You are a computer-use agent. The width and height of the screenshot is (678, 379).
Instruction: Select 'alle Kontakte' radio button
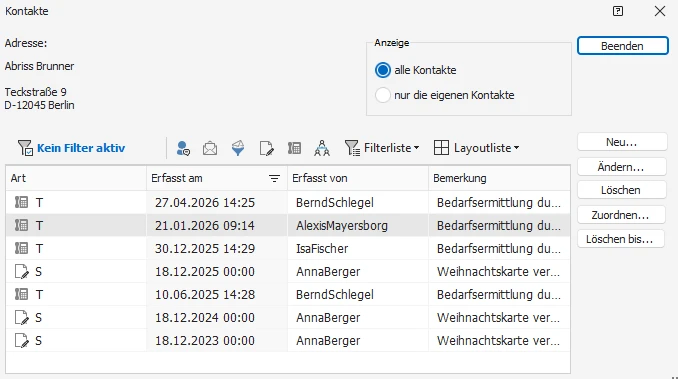point(383,70)
